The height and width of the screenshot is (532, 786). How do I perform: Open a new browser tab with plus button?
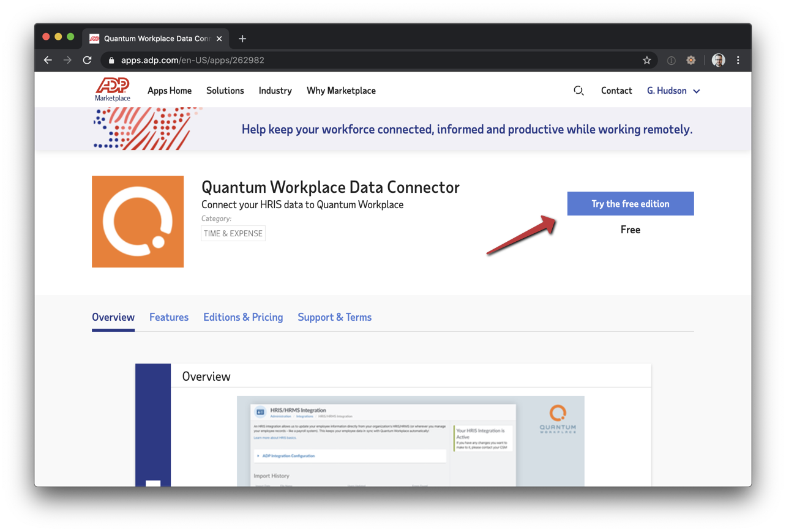pos(242,38)
